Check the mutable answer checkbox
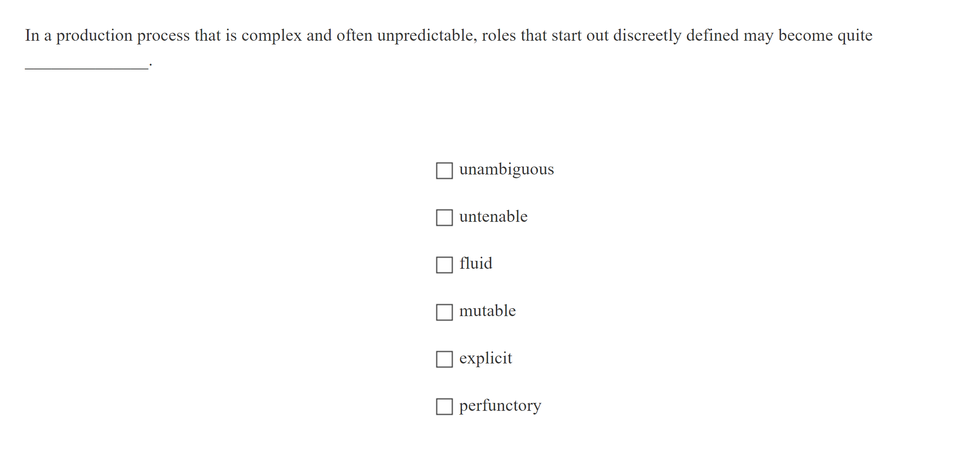980x454 pixels. 444,312
